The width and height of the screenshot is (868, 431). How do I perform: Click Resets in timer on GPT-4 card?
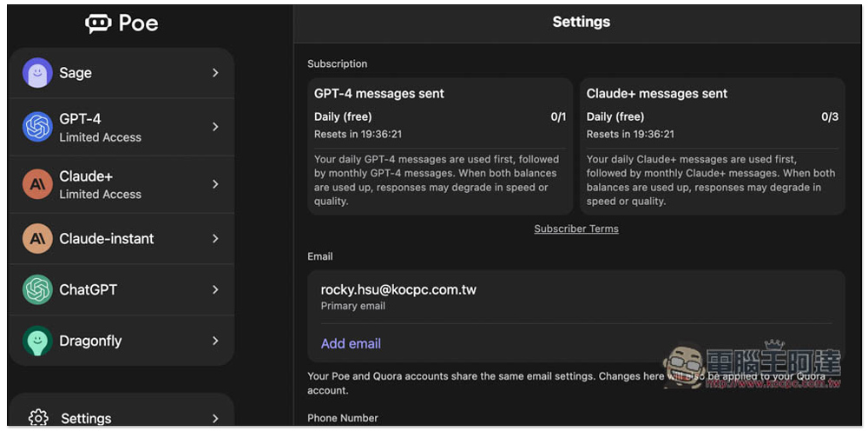(x=358, y=134)
